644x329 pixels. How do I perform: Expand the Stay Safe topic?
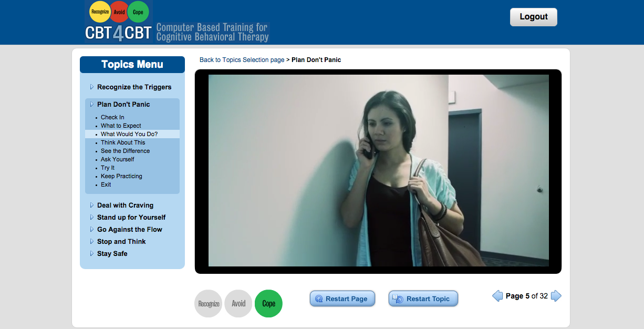pos(112,254)
